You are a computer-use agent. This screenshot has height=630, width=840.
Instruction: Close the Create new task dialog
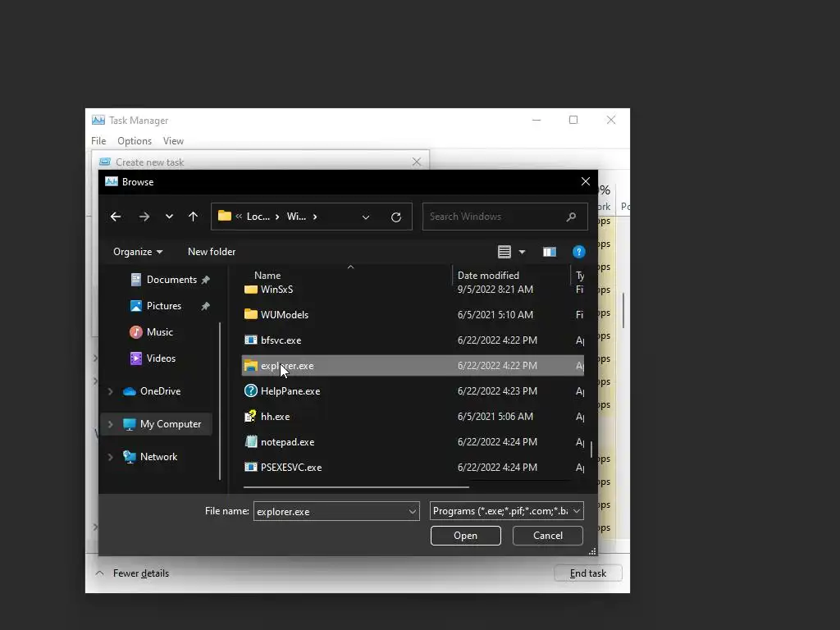(x=416, y=162)
